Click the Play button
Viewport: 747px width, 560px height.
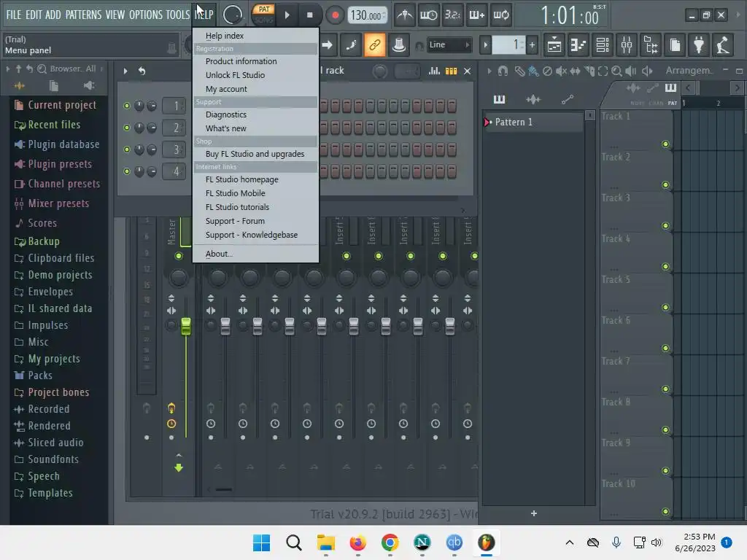click(287, 15)
